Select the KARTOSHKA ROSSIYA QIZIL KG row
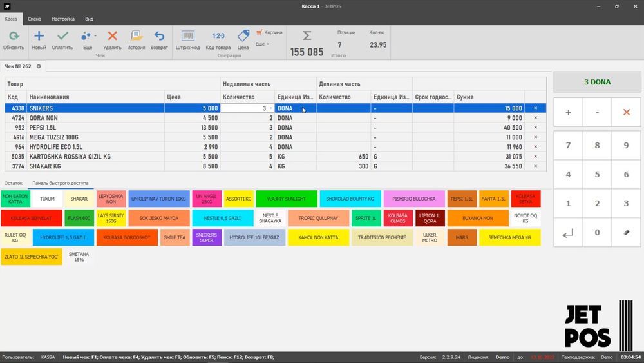The image size is (644, 363). coord(275,157)
